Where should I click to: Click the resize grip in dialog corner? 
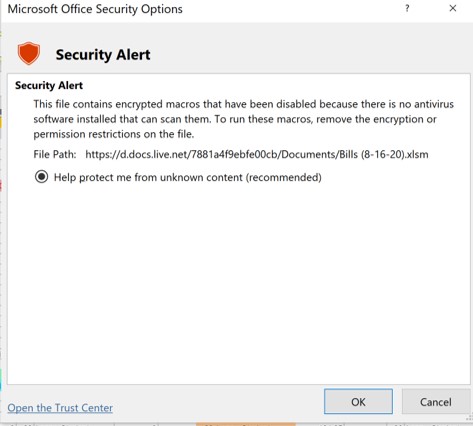[x=469, y=418]
